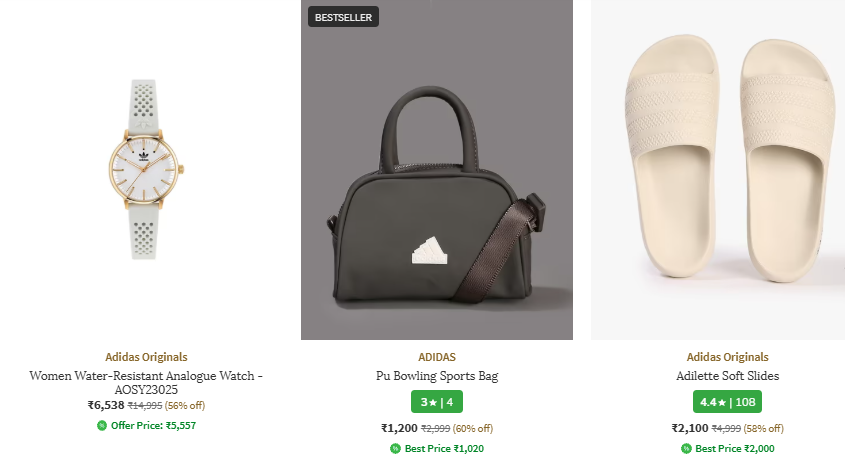Click the watch price ₹6,538
The width and height of the screenshot is (845, 471).
[x=106, y=405]
